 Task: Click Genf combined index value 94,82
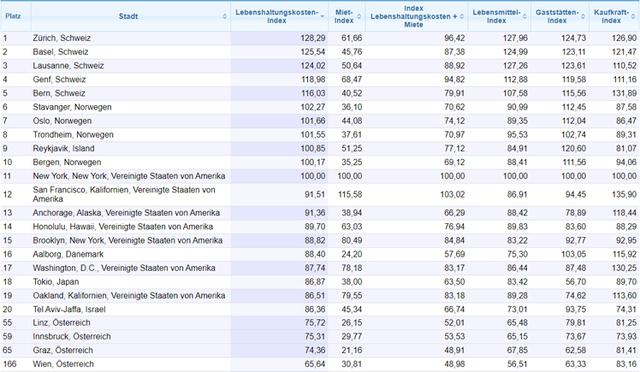tap(454, 80)
